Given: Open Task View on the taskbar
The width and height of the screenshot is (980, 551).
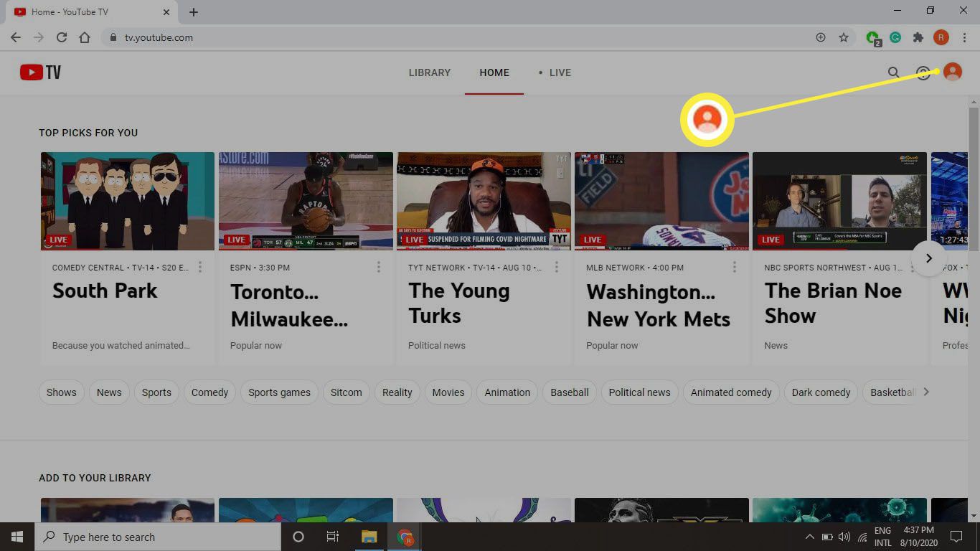Looking at the screenshot, I should point(333,537).
